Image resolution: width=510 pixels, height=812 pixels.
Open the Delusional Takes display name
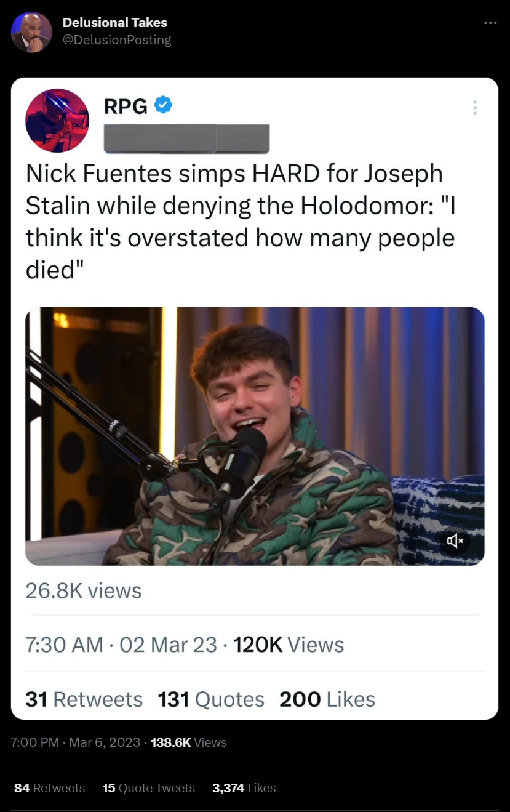[115, 23]
